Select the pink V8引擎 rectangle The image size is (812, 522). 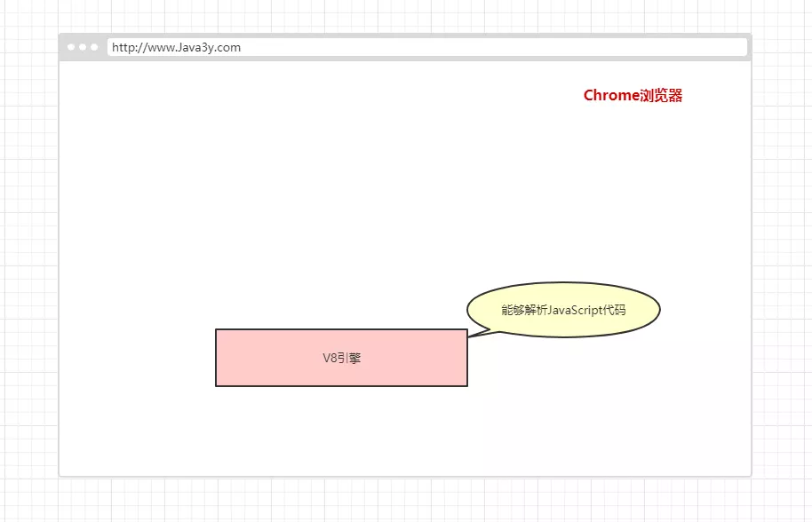[341, 358]
